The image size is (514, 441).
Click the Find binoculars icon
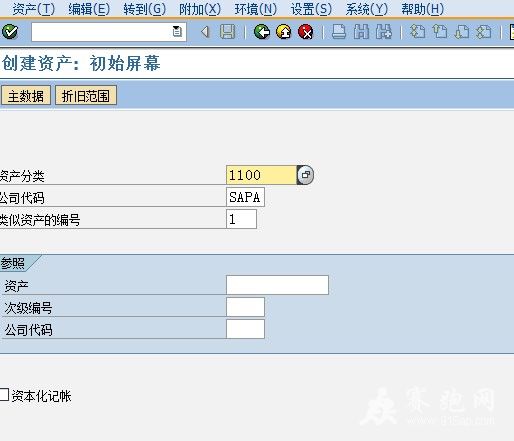pos(361,32)
